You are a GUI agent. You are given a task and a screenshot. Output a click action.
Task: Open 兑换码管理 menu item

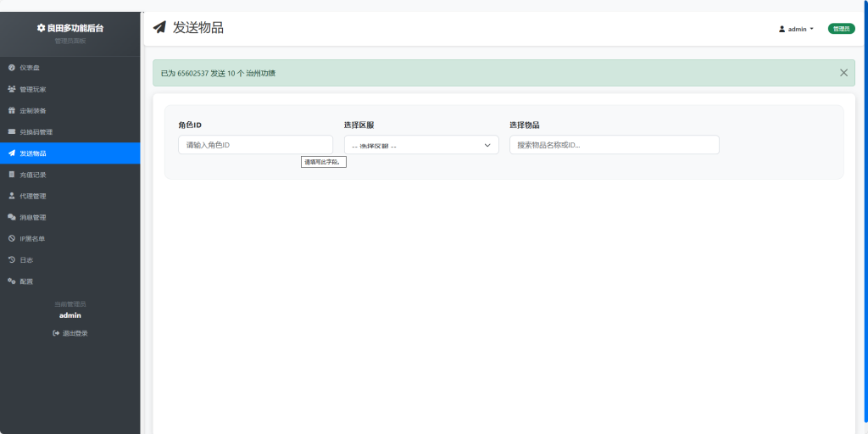[70, 131]
